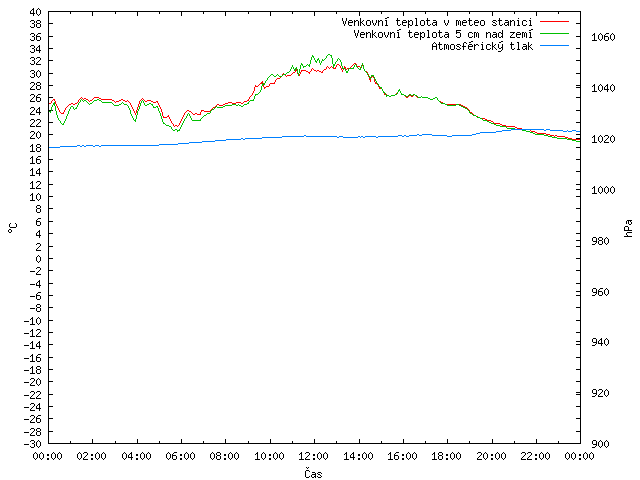Click the red legend line sample
The image size is (640, 480).
click(x=554, y=22)
